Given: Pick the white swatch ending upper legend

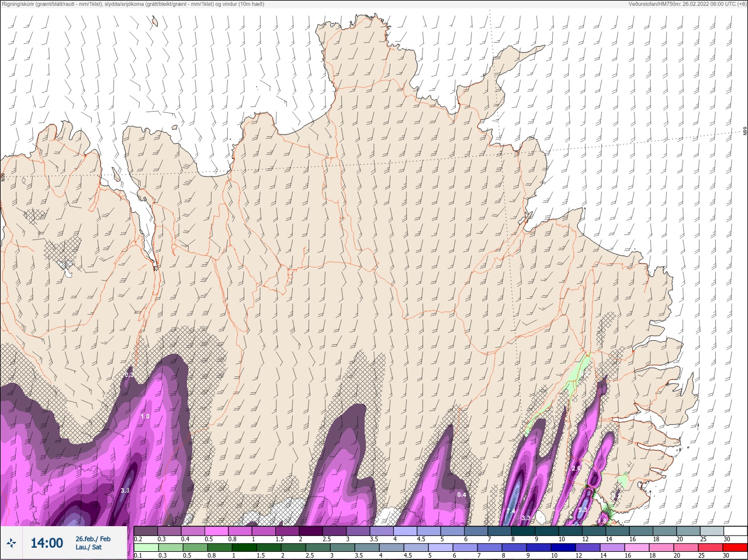Looking at the screenshot, I should pyautogui.click(x=735, y=531).
